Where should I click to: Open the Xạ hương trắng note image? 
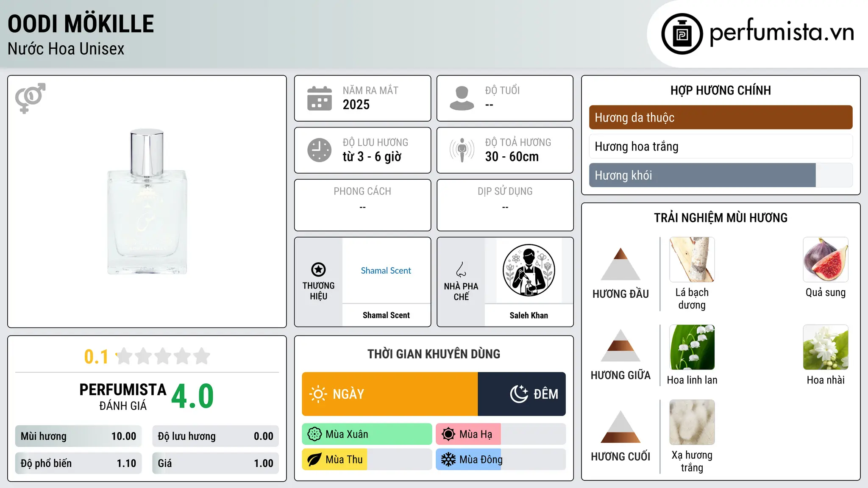[x=692, y=422]
